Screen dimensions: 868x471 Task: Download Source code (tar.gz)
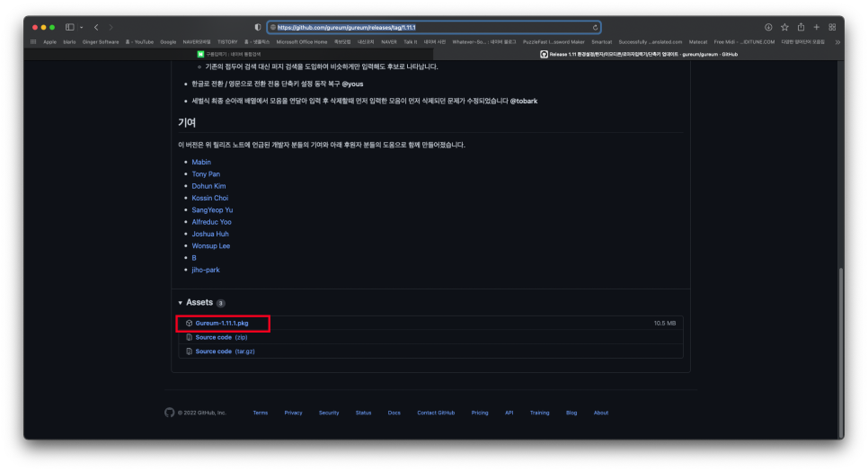(225, 351)
